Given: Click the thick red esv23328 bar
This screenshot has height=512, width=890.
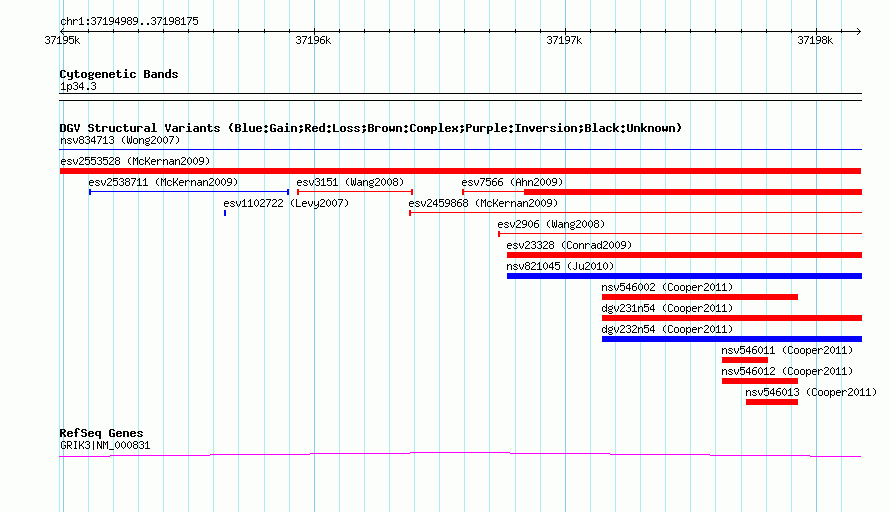Looking at the screenshot, I should pos(685,255).
